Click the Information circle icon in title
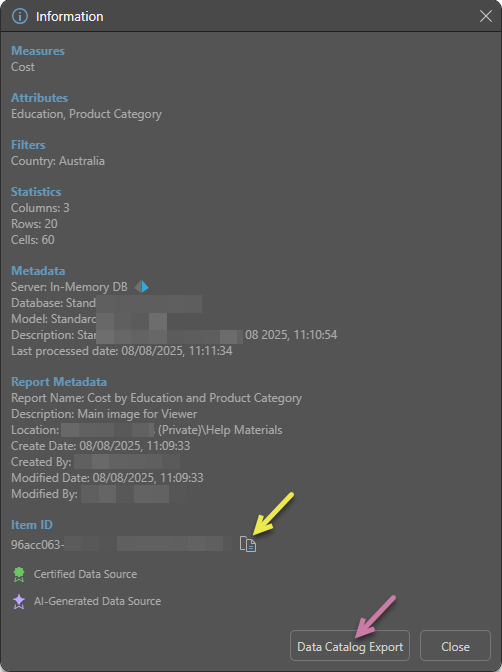Viewport: 502px width, 672px height. point(20,16)
